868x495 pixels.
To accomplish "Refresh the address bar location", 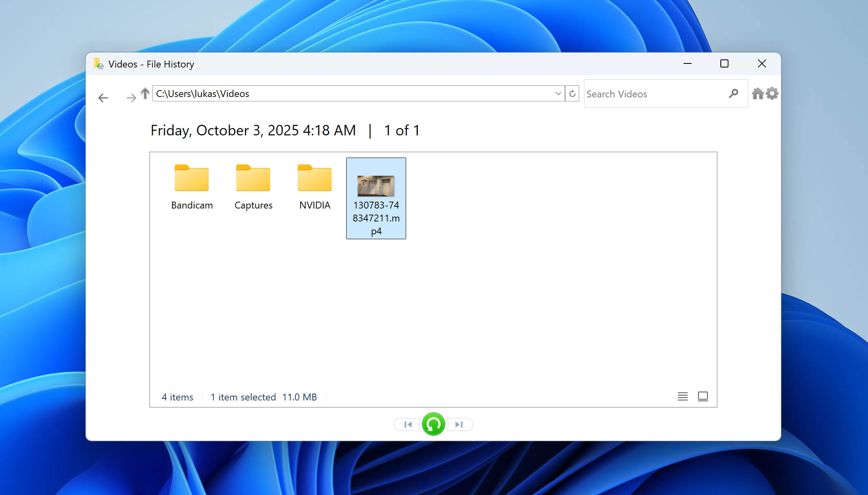I will point(572,94).
